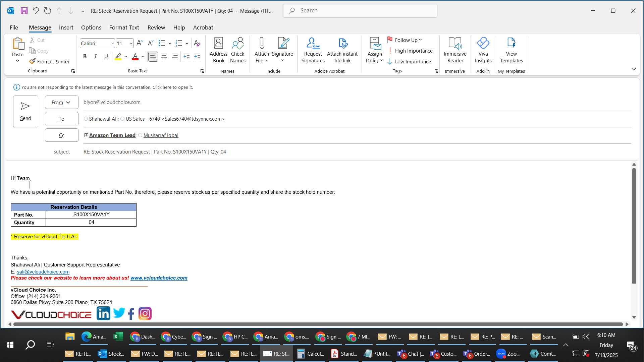
Task: Click the info icon beside conversation notice
Action: click(16, 87)
